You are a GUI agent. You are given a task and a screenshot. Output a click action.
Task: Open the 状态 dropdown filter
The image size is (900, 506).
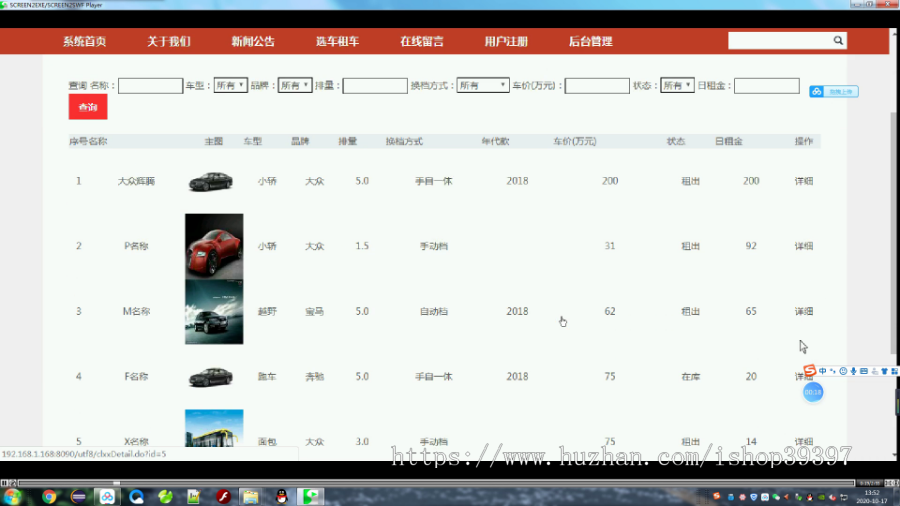(677, 85)
